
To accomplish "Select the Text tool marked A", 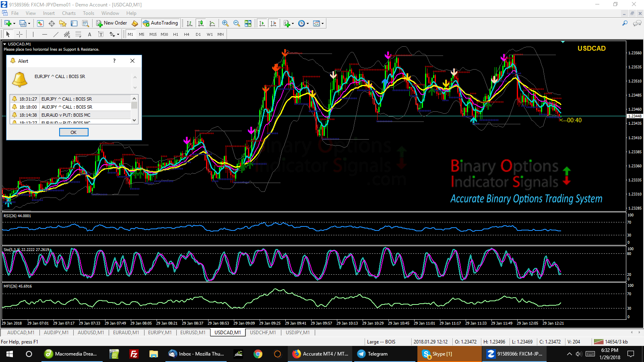I will click(x=89, y=34).
